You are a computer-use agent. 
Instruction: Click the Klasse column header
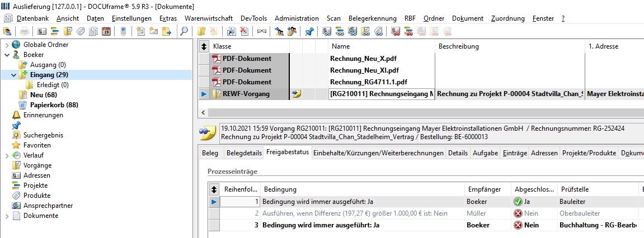(250, 47)
